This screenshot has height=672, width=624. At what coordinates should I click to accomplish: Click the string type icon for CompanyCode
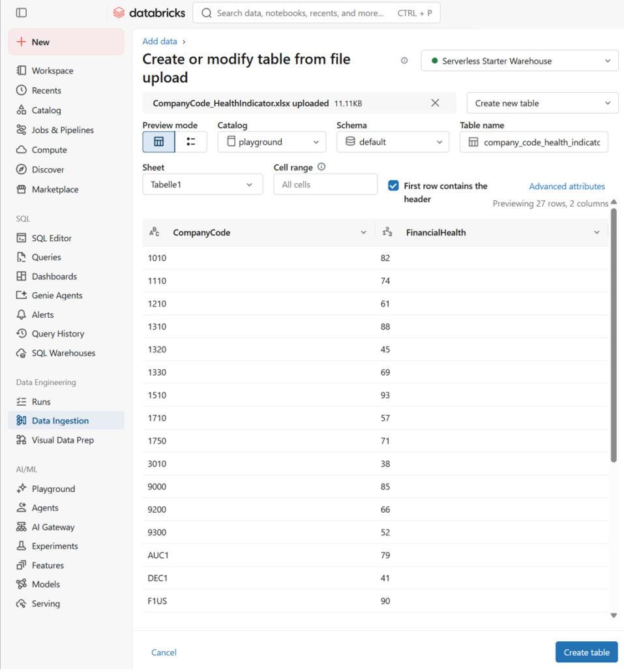click(154, 232)
